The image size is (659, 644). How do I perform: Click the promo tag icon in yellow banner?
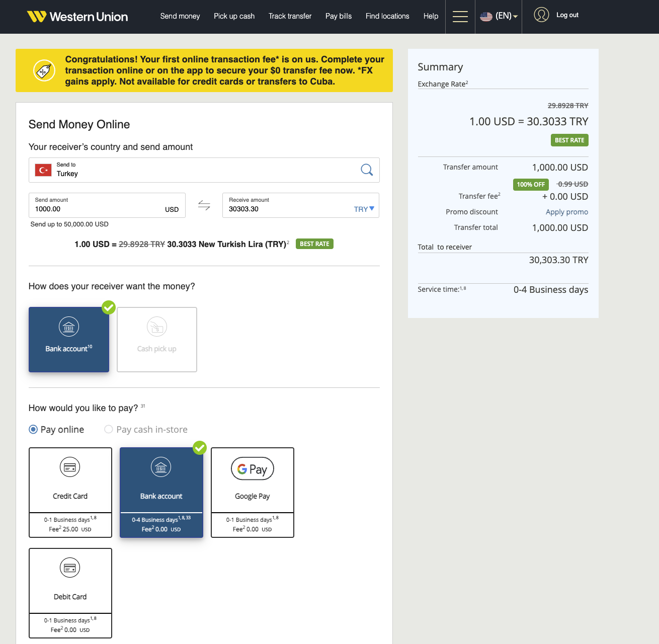coord(44,70)
